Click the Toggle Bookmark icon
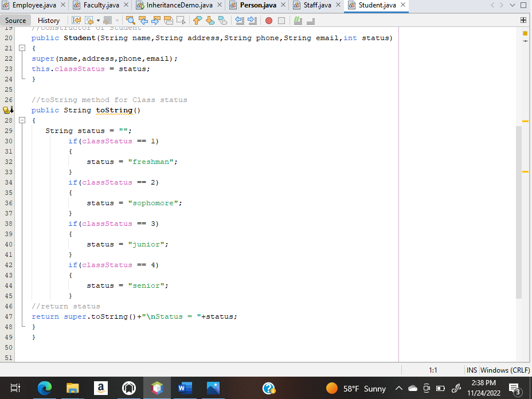 click(x=222, y=21)
